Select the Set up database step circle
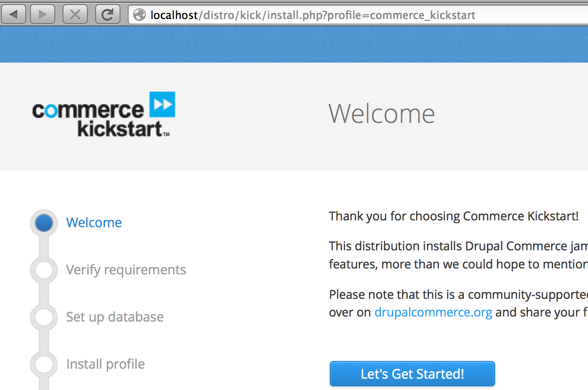This screenshot has width=588, height=390. (44, 317)
